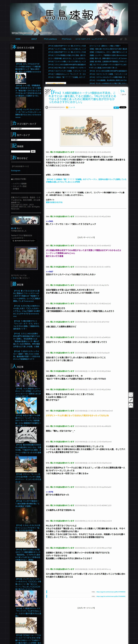Screen dimensions: 138x644
Task: Open new article わざわざ他人の制作のスキル回しを見て link
Action: 27,311
